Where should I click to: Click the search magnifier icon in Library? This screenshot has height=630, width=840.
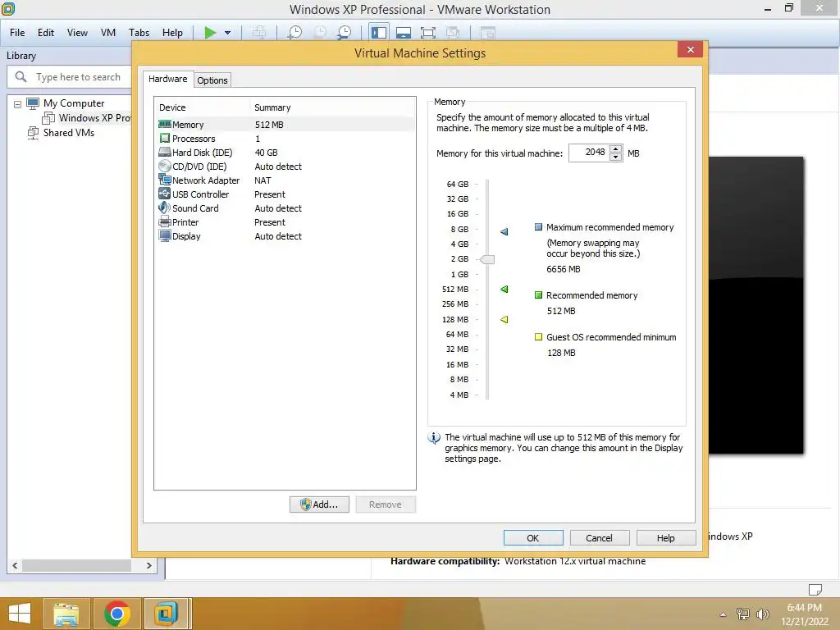click(x=21, y=76)
